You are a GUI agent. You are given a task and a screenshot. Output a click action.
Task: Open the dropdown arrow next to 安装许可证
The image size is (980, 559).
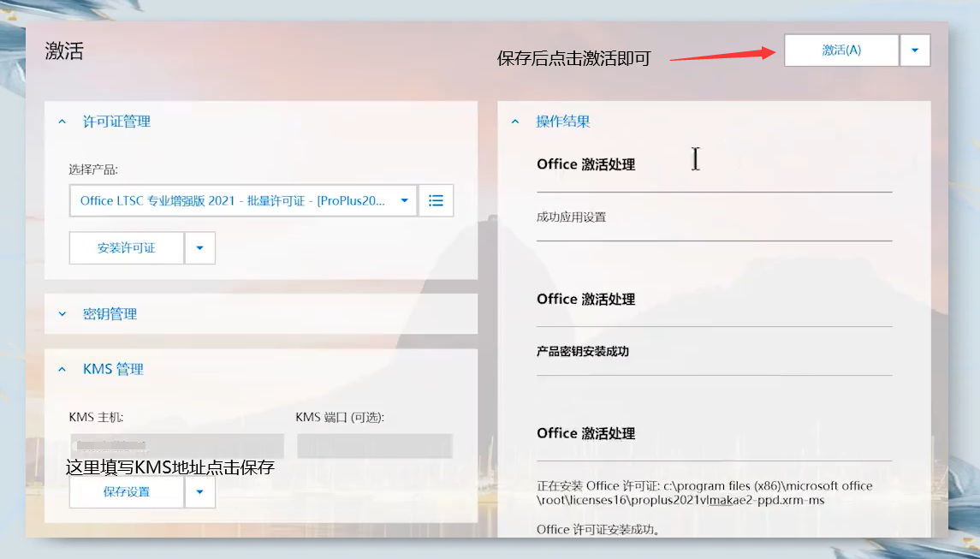pos(200,248)
